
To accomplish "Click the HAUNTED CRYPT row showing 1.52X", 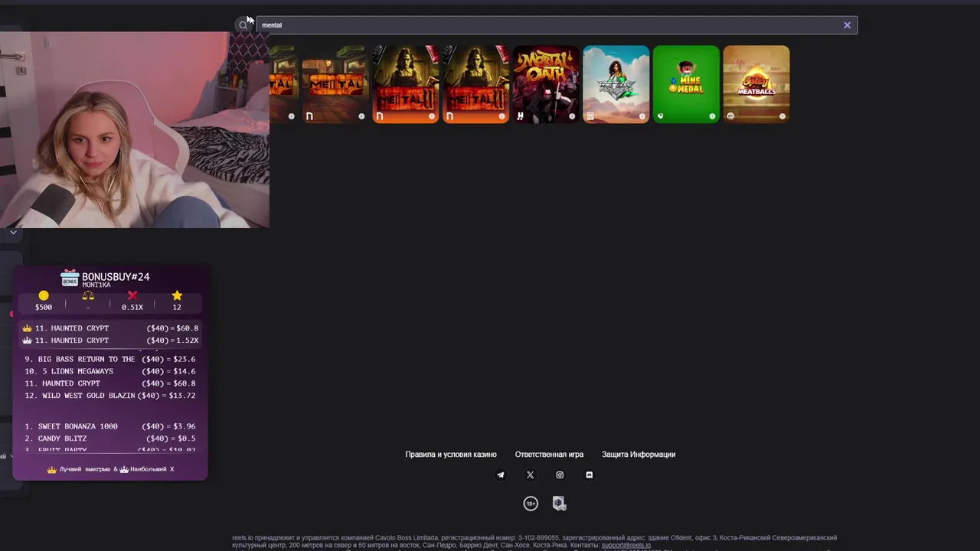I will click(110, 341).
